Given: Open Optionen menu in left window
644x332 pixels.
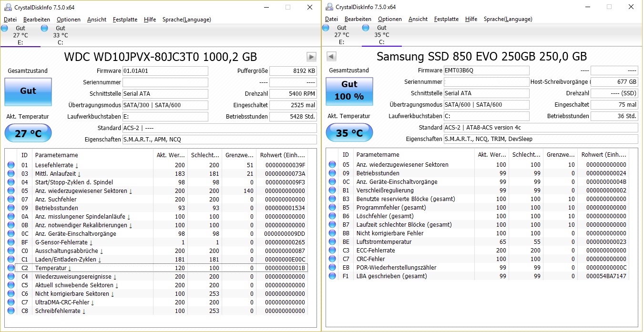Looking at the screenshot, I should pyautogui.click(x=69, y=20).
